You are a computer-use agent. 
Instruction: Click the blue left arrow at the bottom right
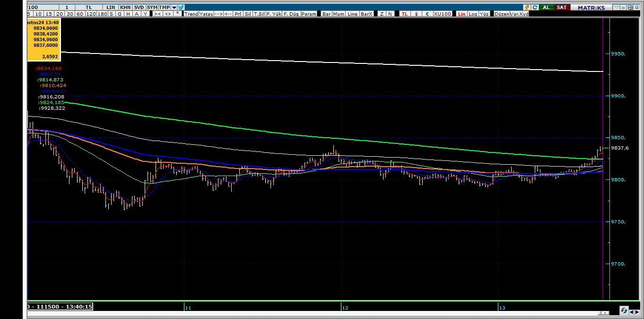pos(632,312)
